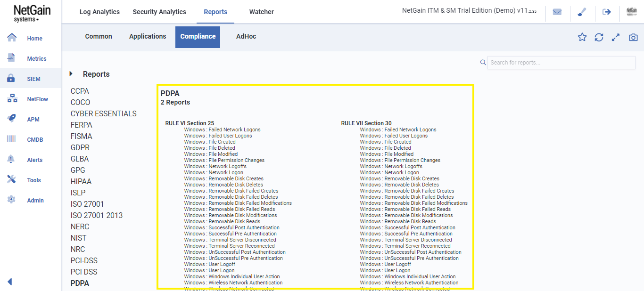This screenshot has width=644, height=291.
Task: Open the Home sidebar label
Action: pos(34,39)
